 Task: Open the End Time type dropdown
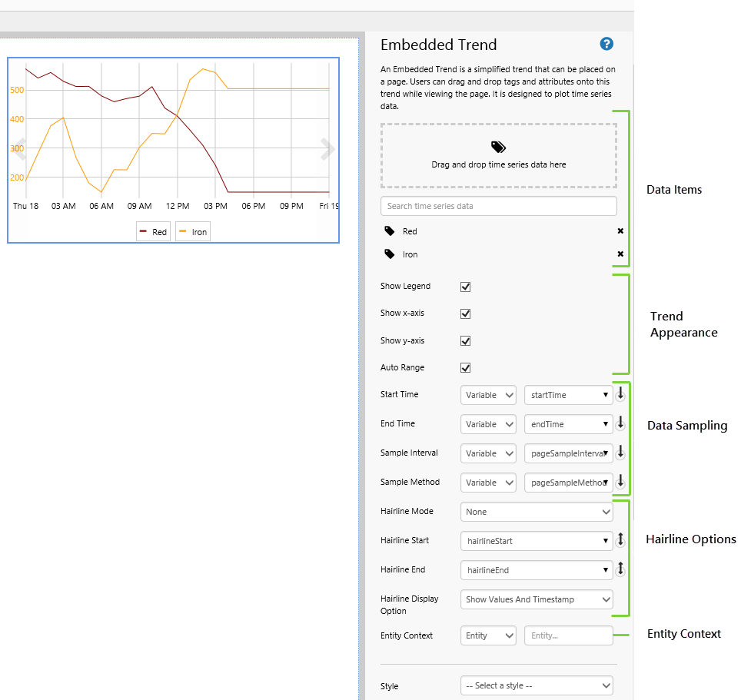(x=488, y=424)
